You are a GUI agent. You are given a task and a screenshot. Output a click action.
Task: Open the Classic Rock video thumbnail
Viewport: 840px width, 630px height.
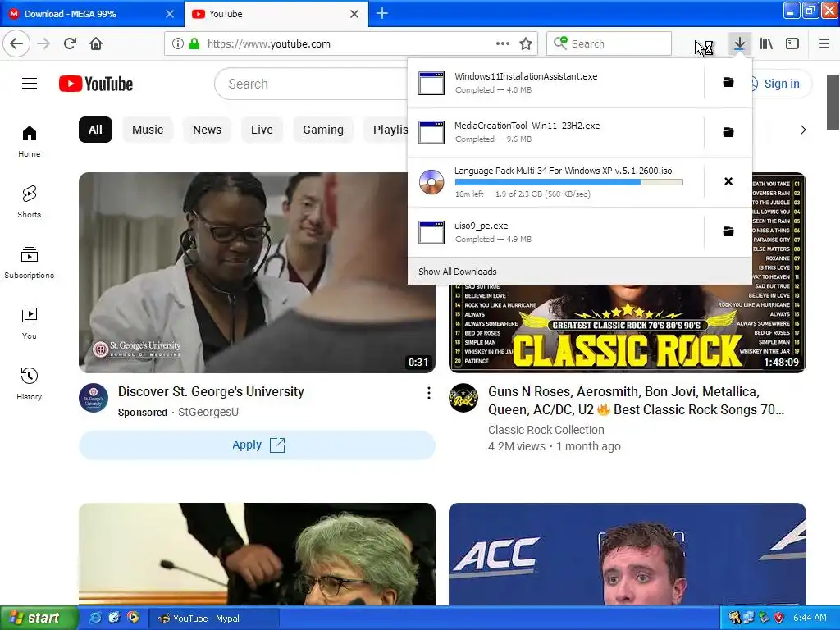click(628, 328)
